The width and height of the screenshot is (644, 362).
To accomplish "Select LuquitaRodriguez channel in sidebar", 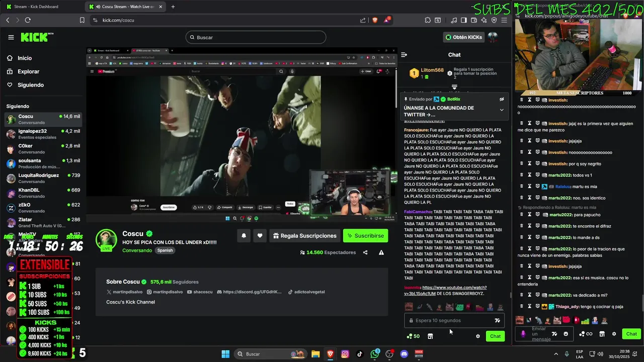I will [x=43, y=178].
